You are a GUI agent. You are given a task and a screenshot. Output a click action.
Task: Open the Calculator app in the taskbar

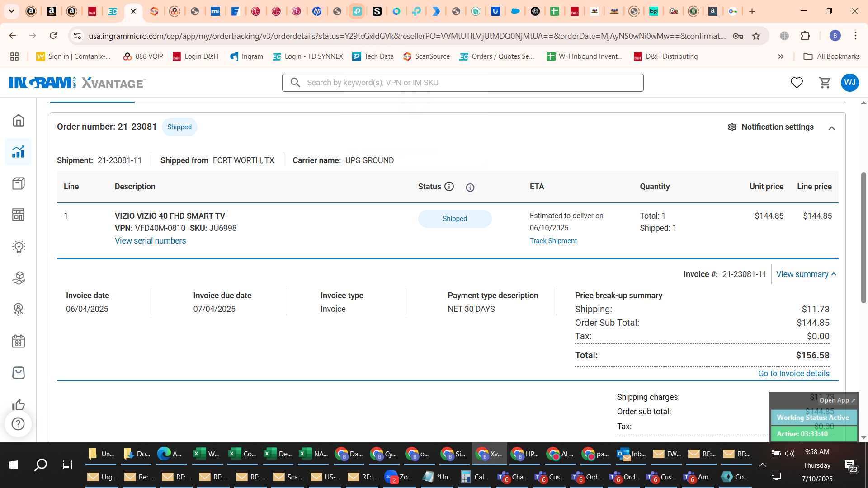[x=475, y=477]
